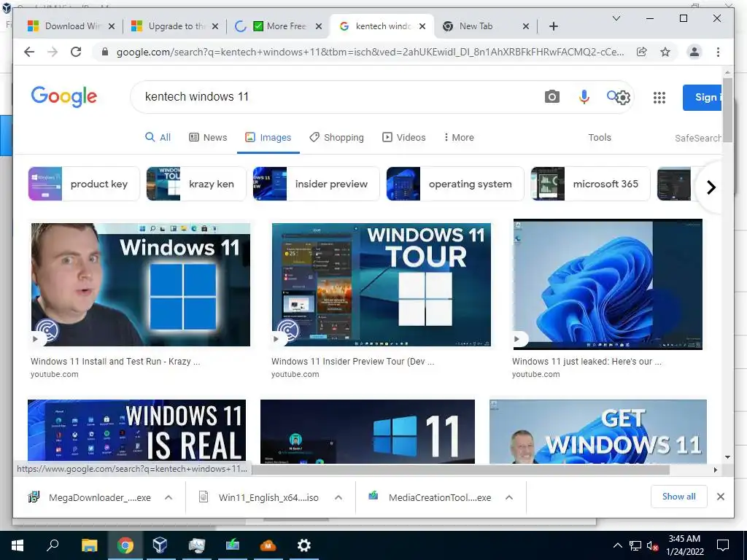The height and width of the screenshot is (560, 747).
Task: Expand the More search options
Action: click(459, 138)
